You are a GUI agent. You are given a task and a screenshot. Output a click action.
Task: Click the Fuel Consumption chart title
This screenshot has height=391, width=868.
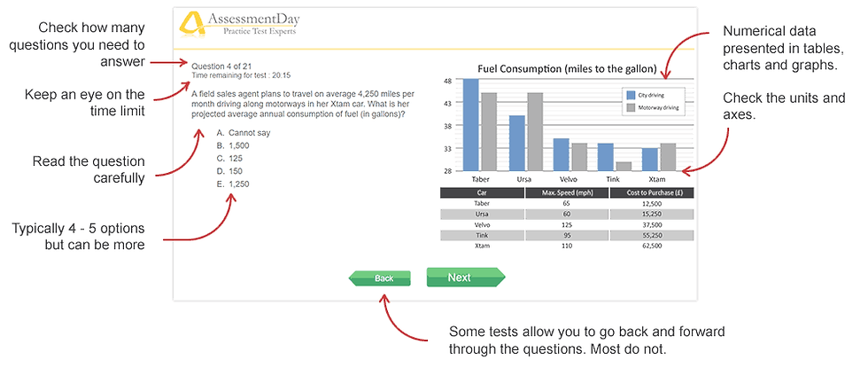tap(567, 69)
